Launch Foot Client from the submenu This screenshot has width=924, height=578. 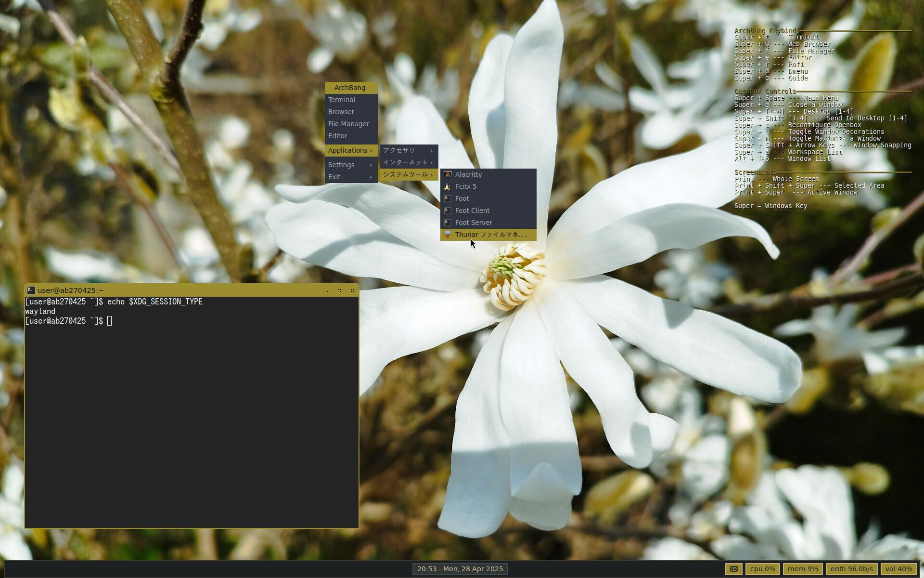tap(488, 210)
